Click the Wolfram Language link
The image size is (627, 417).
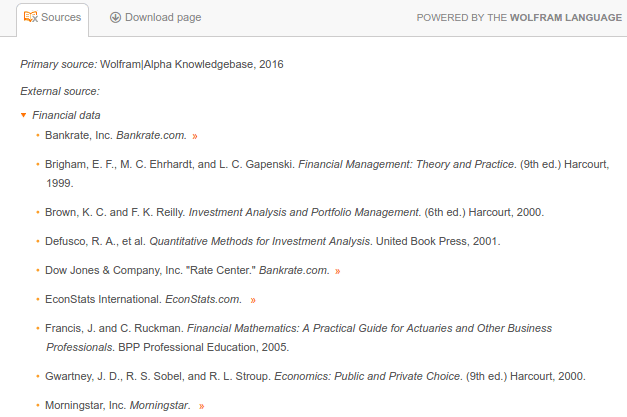pos(565,18)
